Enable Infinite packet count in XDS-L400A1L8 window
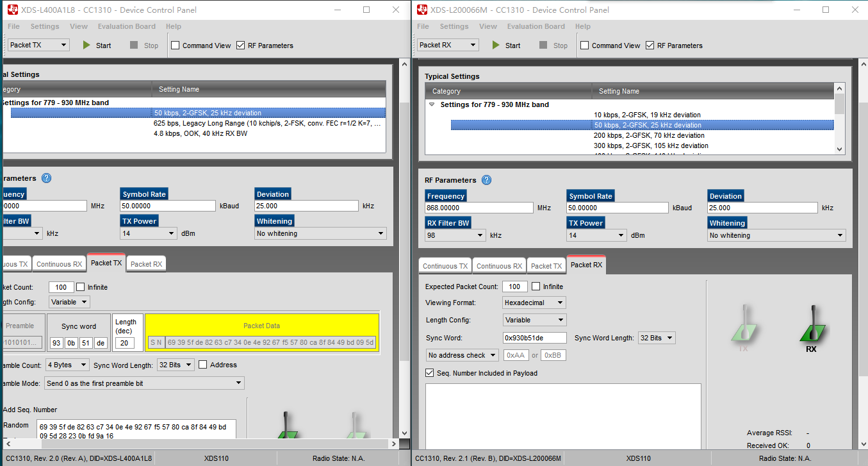Viewport: 868px width, 466px height. pos(80,287)
